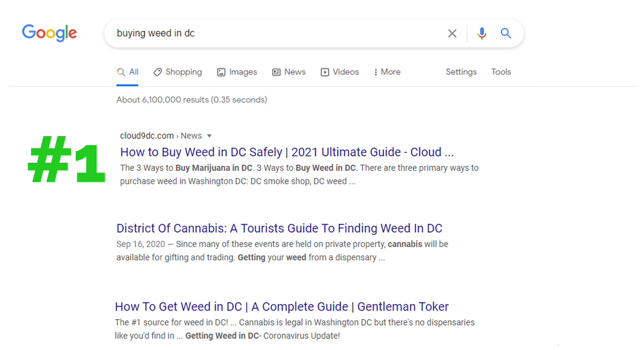The image size is (644, 350).
Task: Expand the More menu
Action: click(387, 72)
